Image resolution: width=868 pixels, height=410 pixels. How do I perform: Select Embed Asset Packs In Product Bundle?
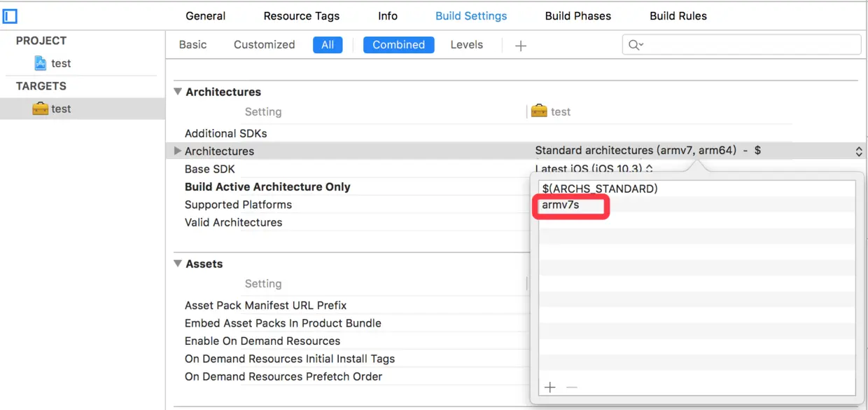tap(283, 323)
